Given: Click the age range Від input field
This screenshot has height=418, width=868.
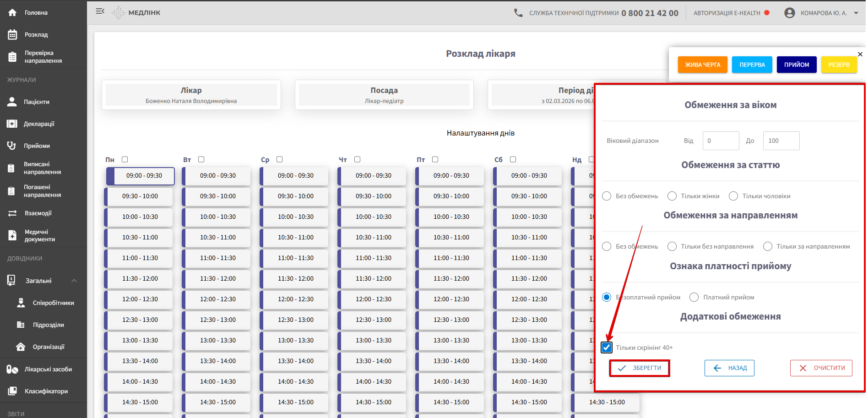Looking at the screenshot, I should click(x=721, y=141).
